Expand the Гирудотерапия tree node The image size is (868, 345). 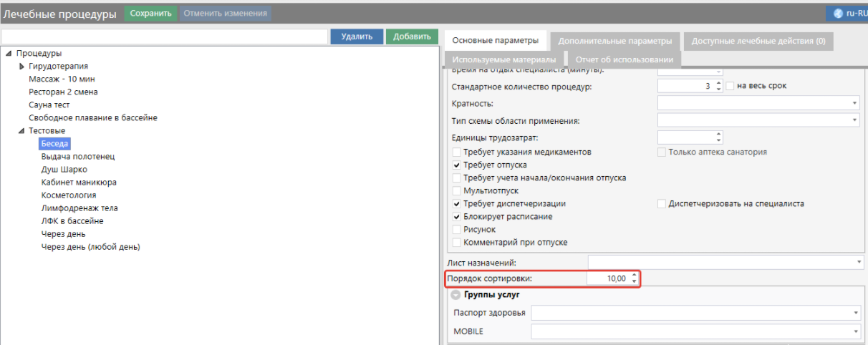(21, 67)
